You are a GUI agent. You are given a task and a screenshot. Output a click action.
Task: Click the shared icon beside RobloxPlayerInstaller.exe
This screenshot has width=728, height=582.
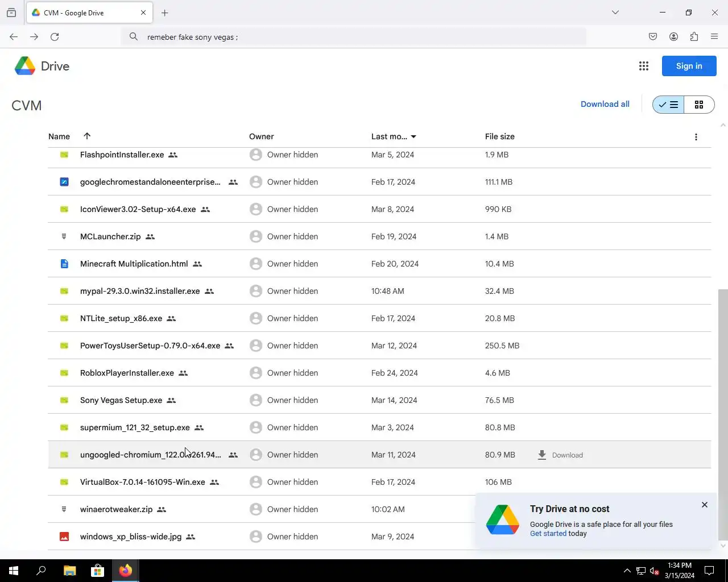[x=183, y=373]
